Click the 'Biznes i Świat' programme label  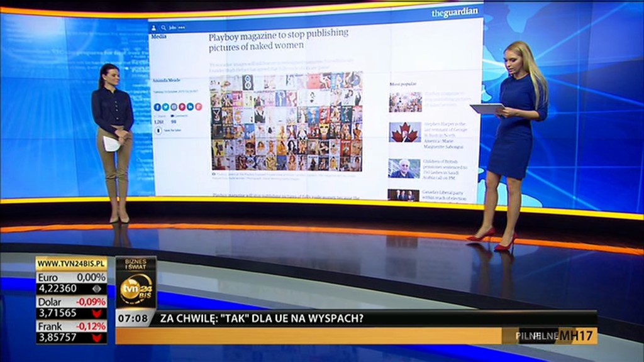coord(136,264)
